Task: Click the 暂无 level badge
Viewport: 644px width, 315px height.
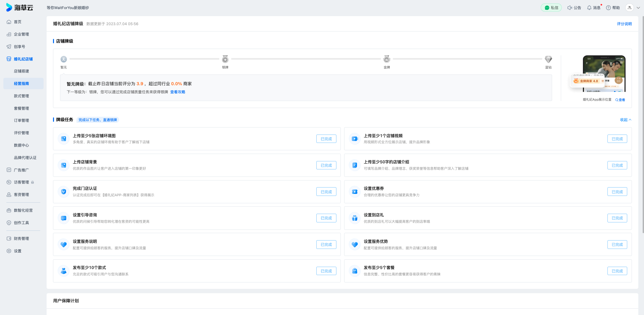Action: [64, 59]
